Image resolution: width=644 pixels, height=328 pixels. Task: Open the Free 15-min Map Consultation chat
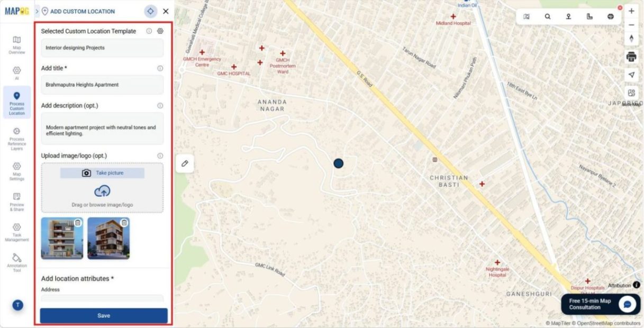tap(601, 304)
